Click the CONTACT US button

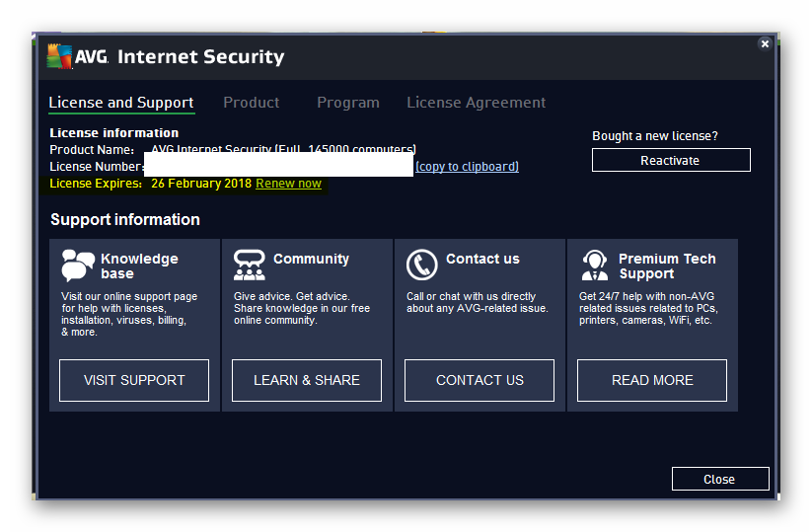[x=480, y=380]
